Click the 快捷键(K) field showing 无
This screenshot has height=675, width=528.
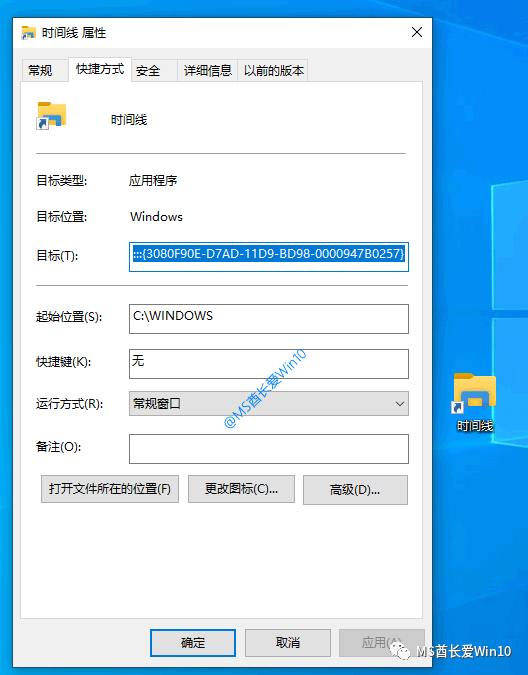click(x=269, y=364)
